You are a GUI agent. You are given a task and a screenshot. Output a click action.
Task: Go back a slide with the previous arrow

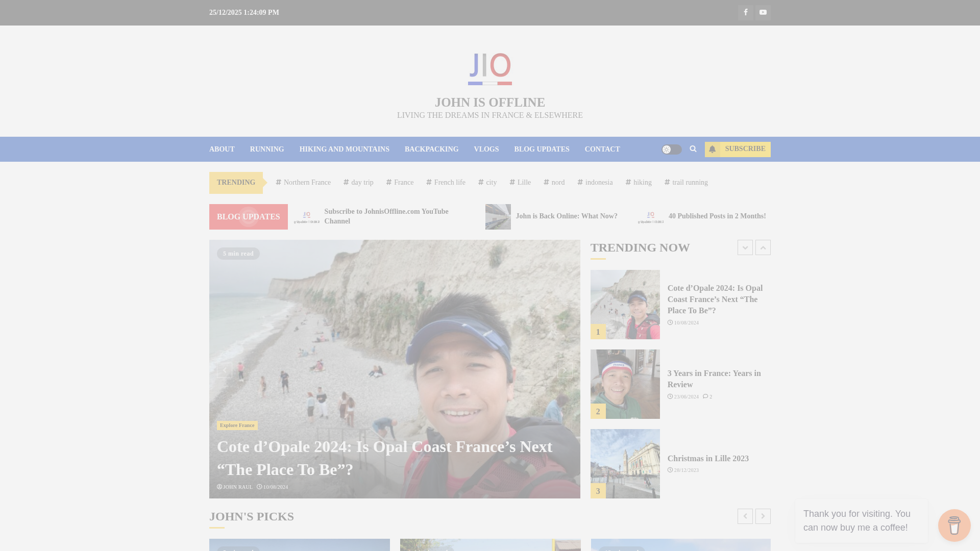(224, 370)
